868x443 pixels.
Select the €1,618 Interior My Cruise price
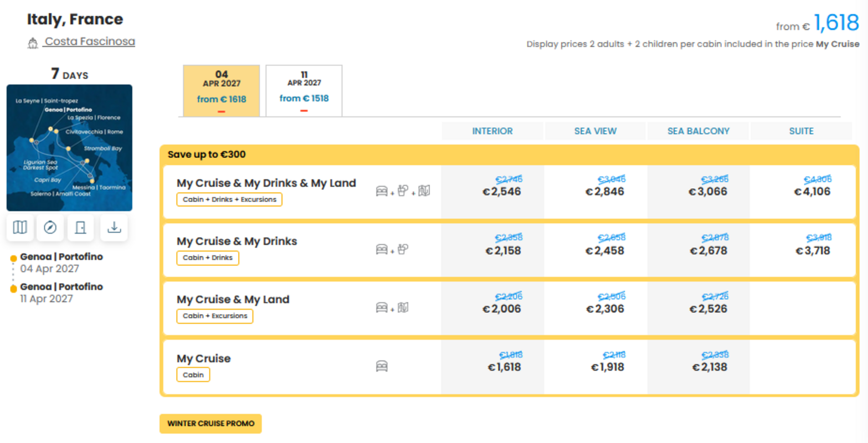pos(504,367)
